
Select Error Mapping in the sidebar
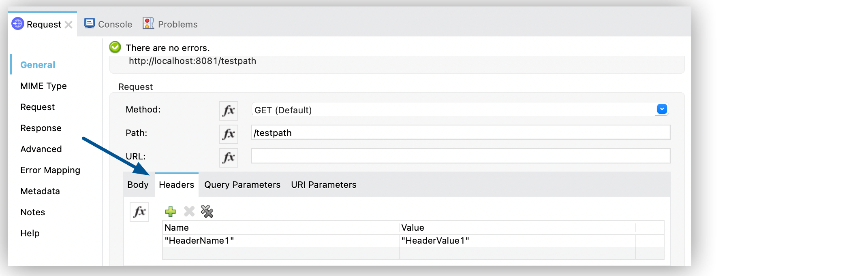50,170
